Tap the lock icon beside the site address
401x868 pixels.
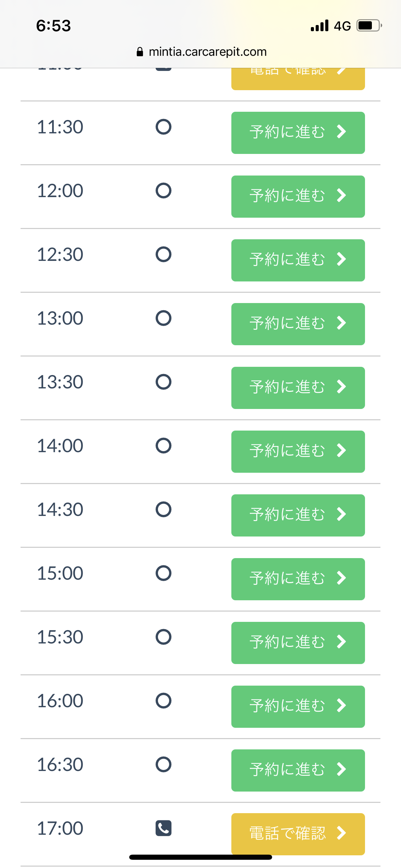pyautogui.click(x=140, y=52)
